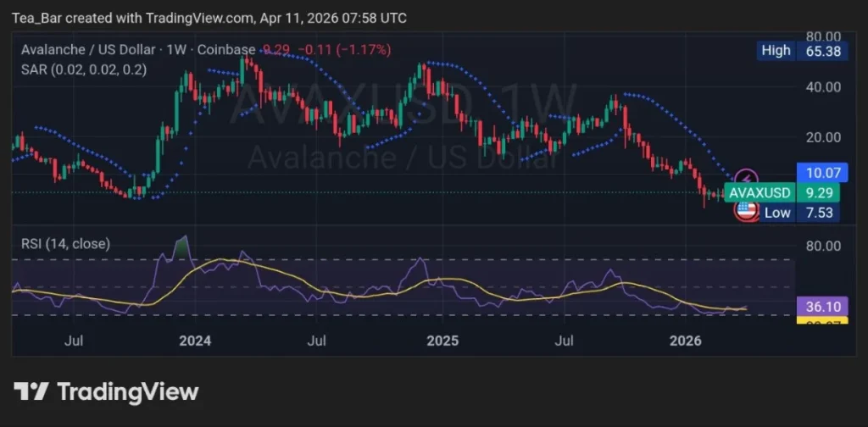
Task: Click the 20.00 price scale label
Action: click(823, 137)
